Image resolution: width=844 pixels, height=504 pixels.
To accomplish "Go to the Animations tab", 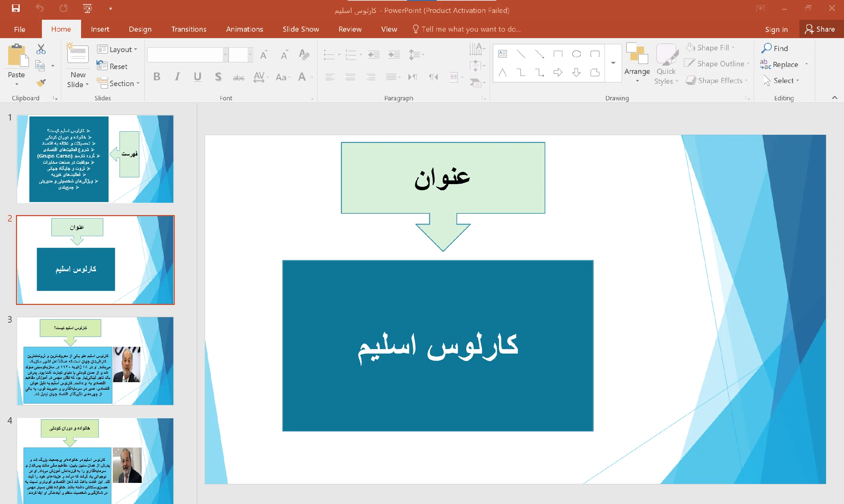I will [245, 29].
